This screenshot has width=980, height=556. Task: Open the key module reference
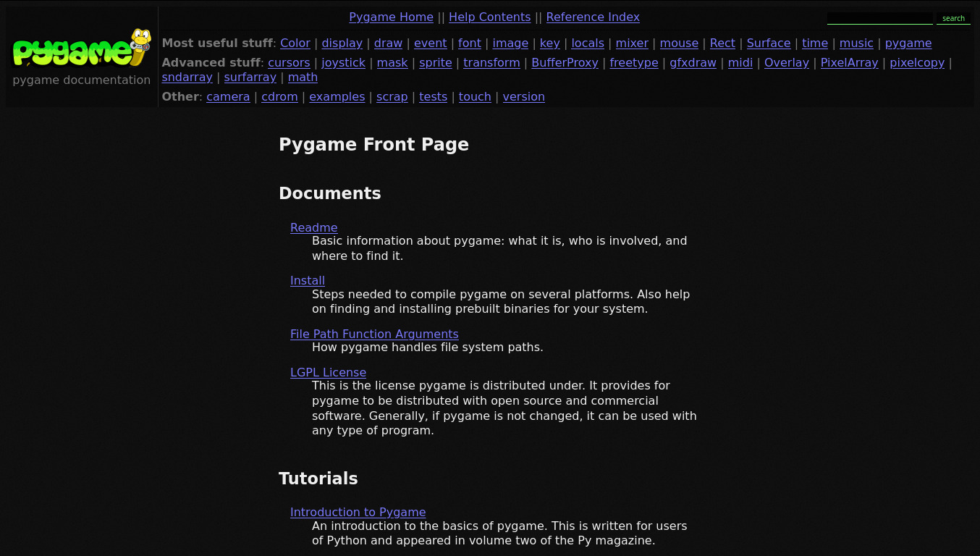(550, 43)
